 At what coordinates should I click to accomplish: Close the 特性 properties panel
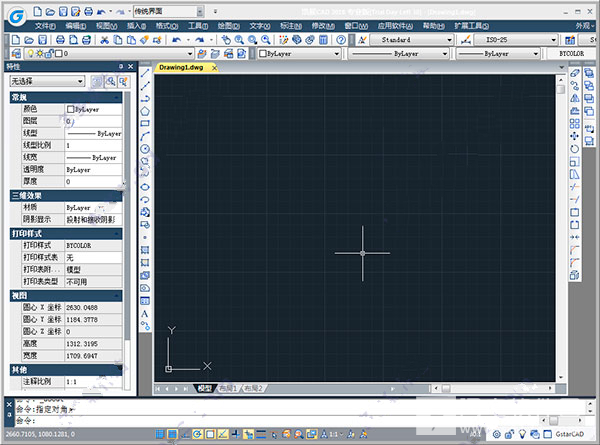130,67
